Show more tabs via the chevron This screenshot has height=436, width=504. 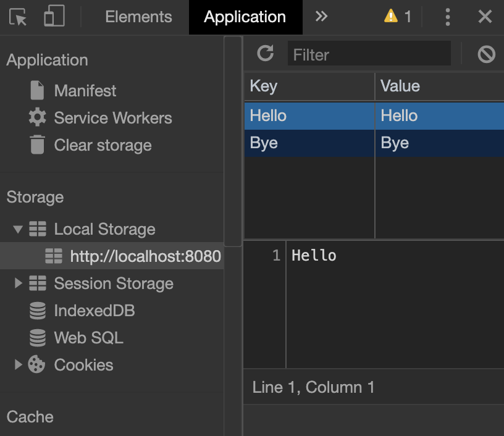click(321, 17)
